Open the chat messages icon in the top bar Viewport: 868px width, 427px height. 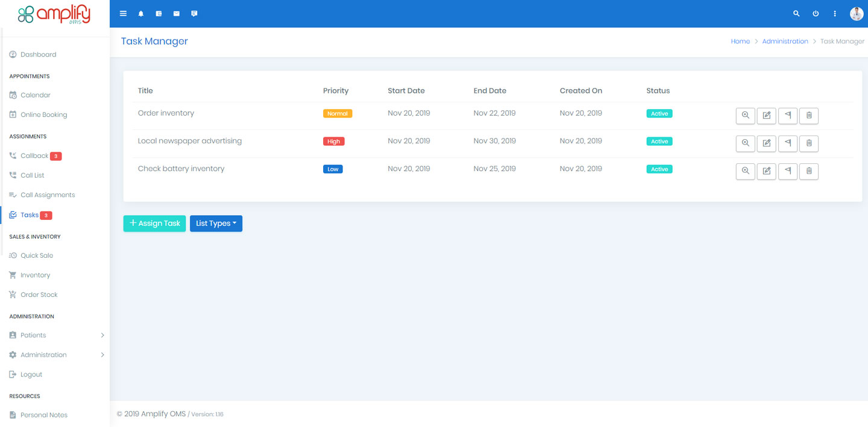[194, 13]
